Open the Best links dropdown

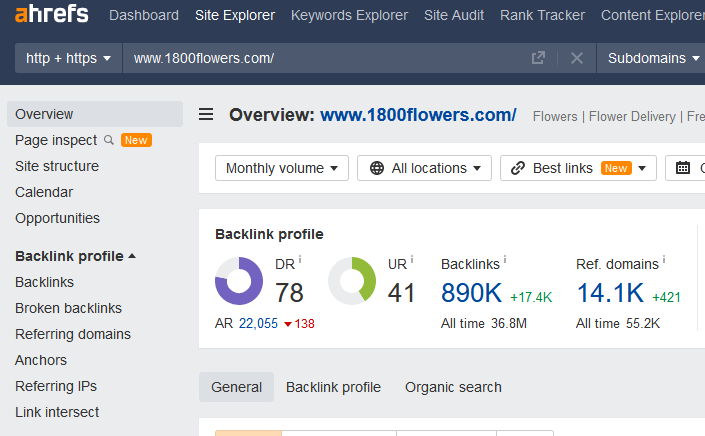(x=578, y=168)
